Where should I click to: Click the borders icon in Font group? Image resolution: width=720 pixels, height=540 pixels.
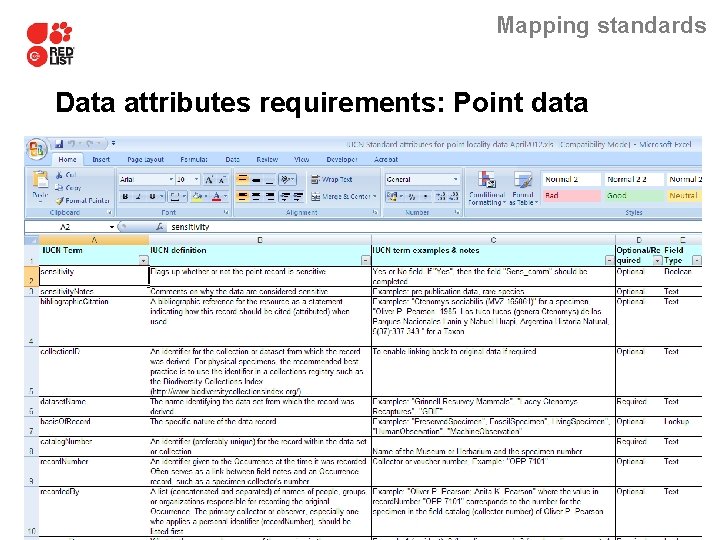[174, 197]
